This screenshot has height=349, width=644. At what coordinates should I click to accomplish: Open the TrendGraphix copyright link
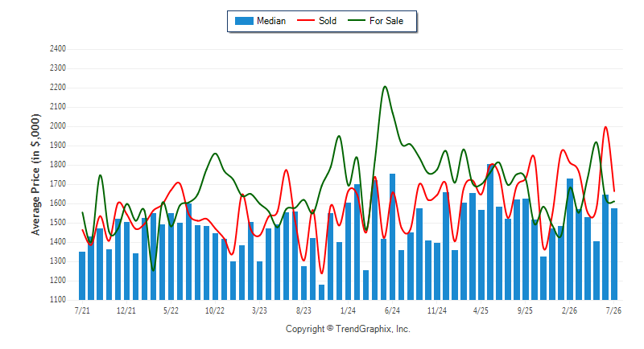click(348, 329)
